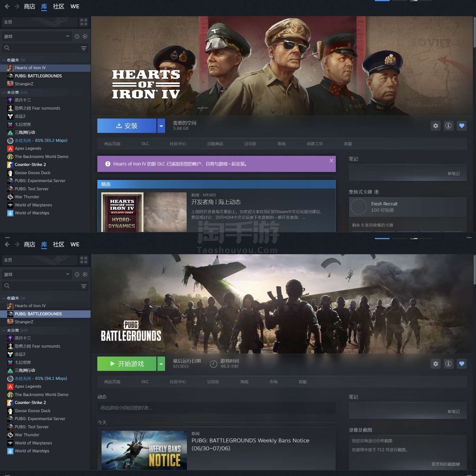Open 创意工坊 tab for Hearts of Iron IV
Image resolution: width=476 pixels, height=476 pixels.
315,144
